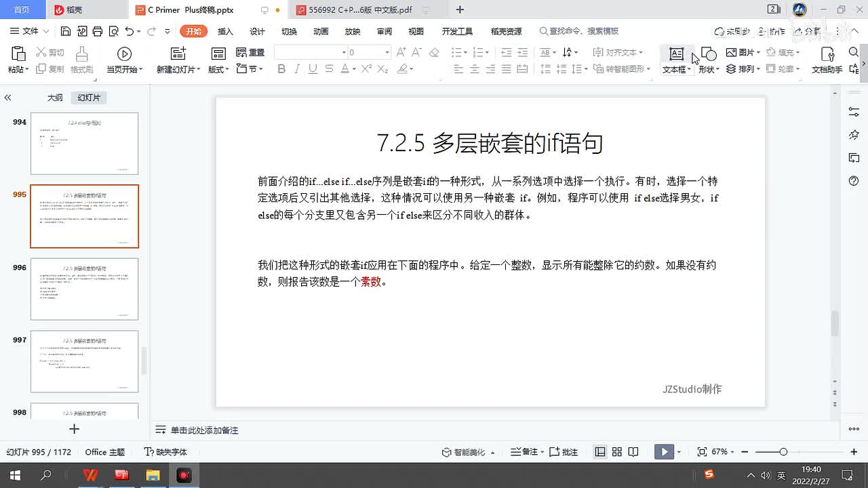Open the font color A swatch

(x=344, y=68)
